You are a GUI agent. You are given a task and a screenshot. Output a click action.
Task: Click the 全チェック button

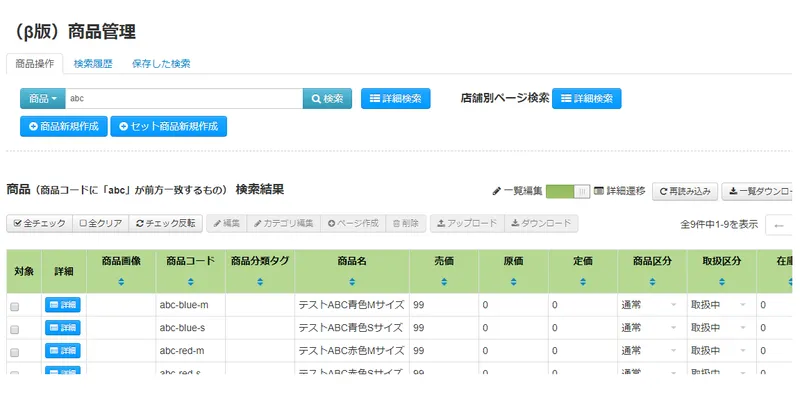39,224
